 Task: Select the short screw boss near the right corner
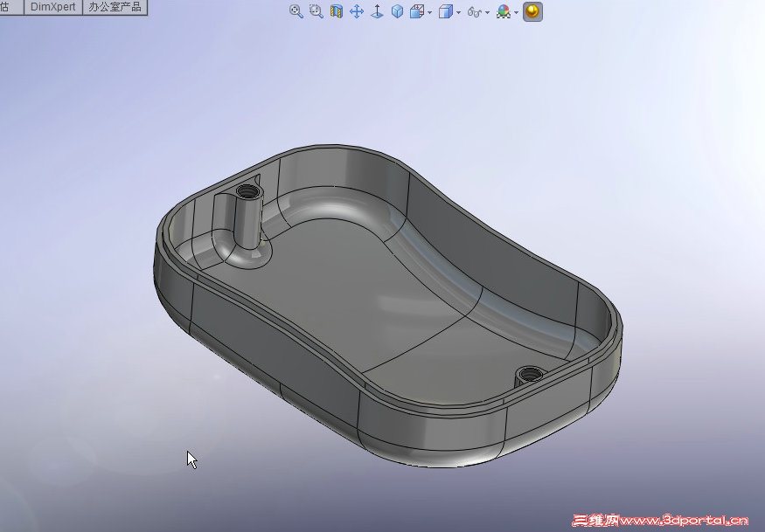click(530, 376)
